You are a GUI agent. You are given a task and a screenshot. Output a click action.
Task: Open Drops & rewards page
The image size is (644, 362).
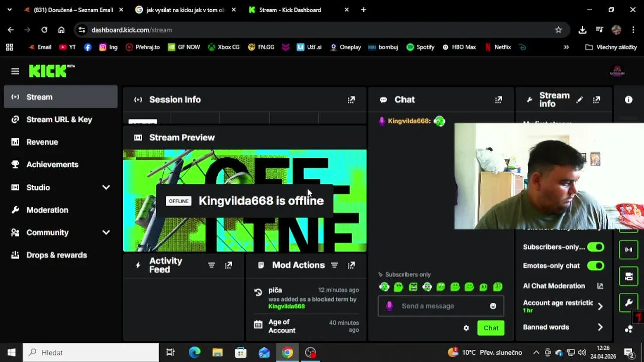pyautogui.click(x=60, y=255)
